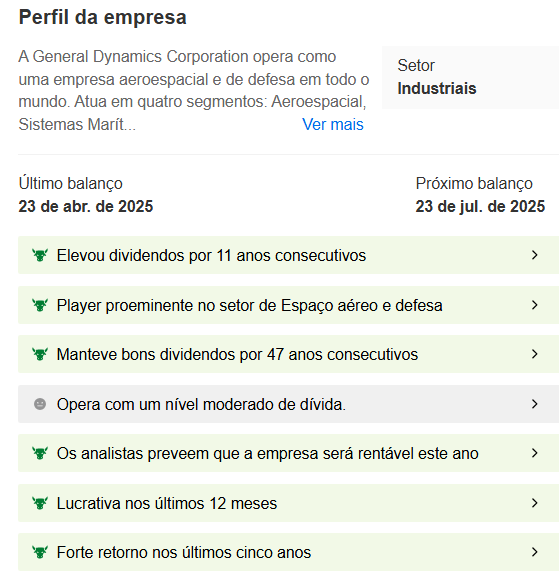The height and width of the screenshot is (572, 559).
Task: Expand chevron for analysts rentável este ano
Action: (535, 453)
